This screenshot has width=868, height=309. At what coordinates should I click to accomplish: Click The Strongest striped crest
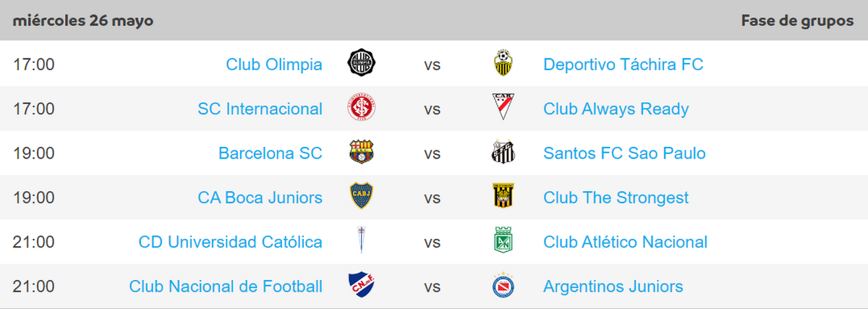point(503,197)
